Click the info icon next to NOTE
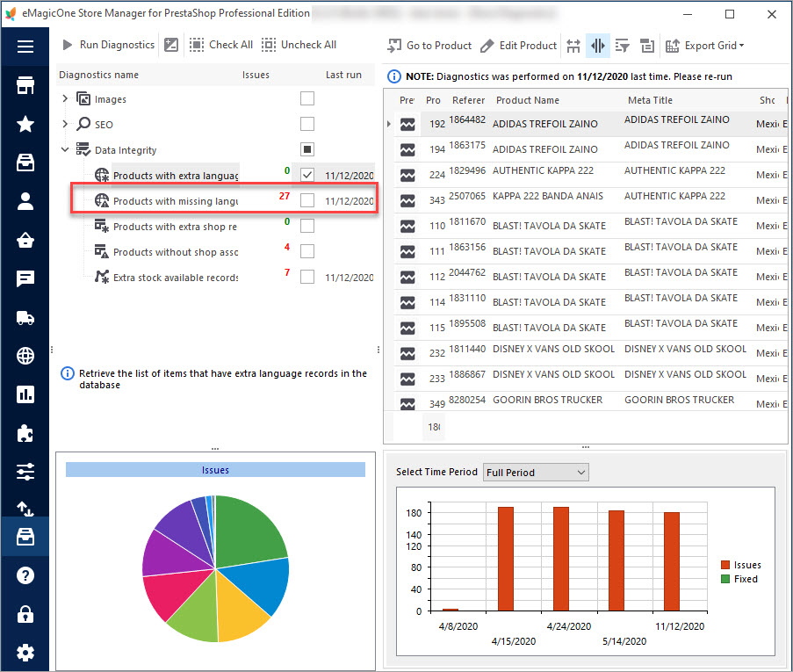This screenshot has height=672, width=793. click(x=394, y=76)
